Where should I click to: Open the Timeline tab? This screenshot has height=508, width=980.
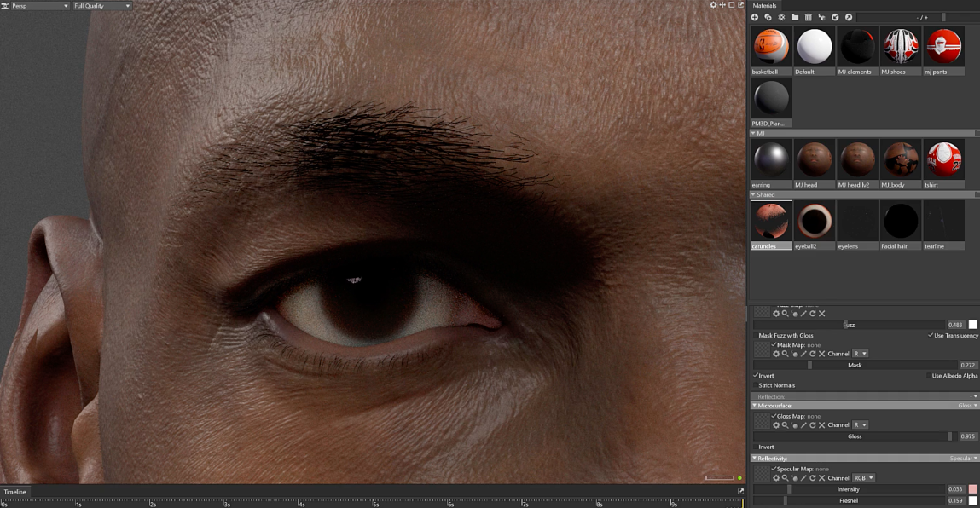[15, 492]
